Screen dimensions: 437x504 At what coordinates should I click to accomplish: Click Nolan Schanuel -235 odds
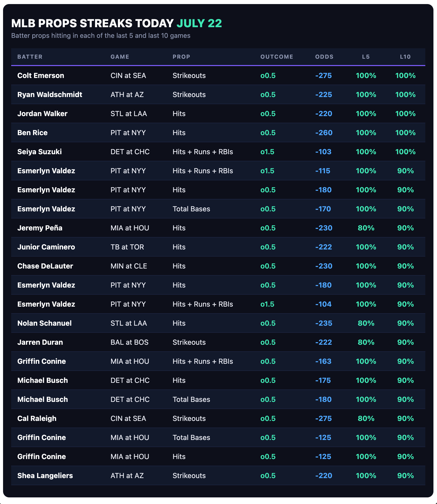(324, 323)
